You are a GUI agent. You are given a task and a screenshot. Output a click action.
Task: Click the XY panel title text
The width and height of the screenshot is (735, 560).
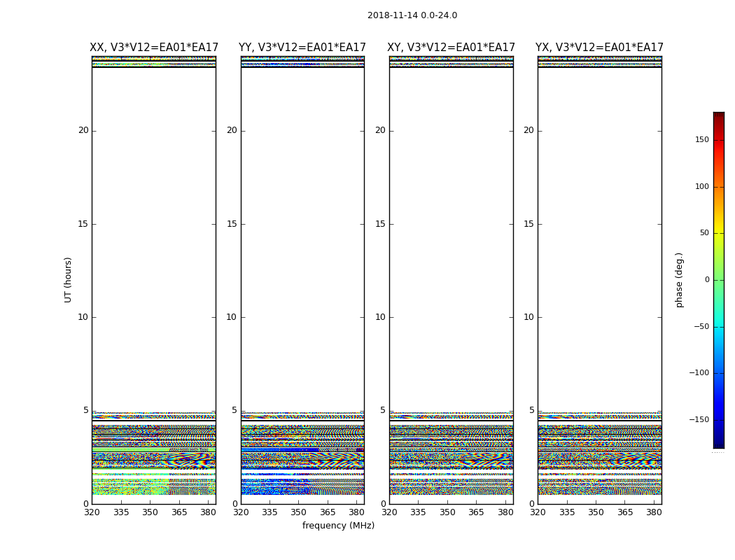pos(451,48)
